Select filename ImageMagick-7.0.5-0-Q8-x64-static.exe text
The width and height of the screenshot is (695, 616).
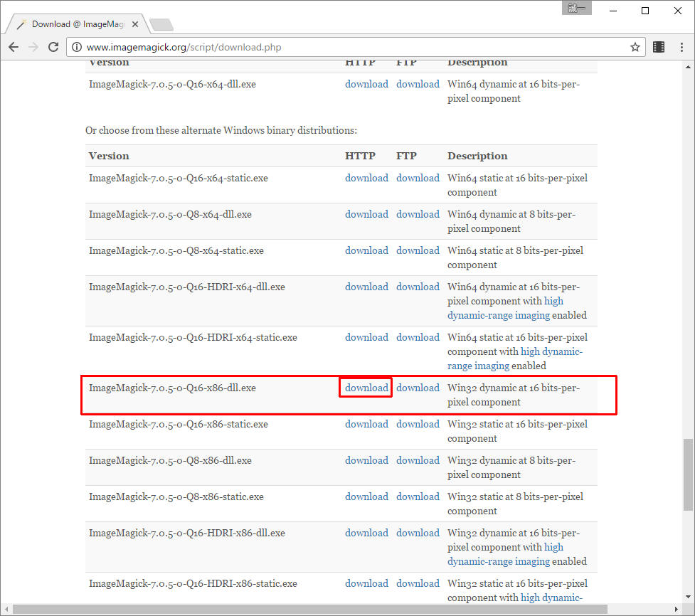[176, 251]
